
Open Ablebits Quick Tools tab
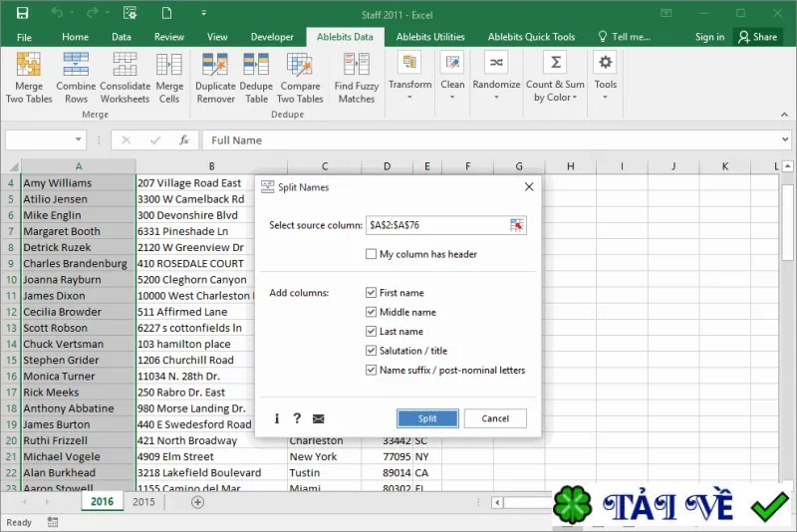pyautogui.click(x=531, y=37)
